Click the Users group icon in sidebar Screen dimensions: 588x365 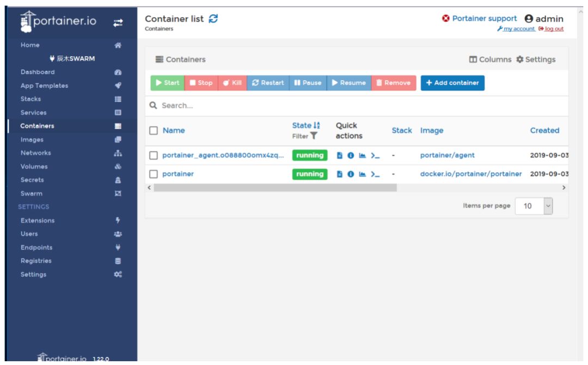(x=118, y=234)
